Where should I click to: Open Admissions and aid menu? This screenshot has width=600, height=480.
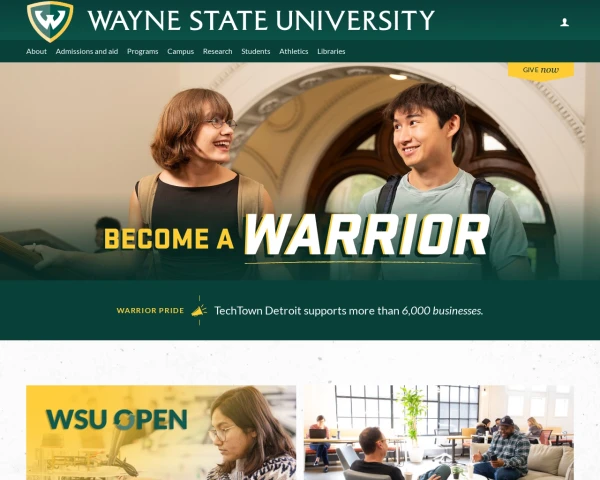point(87,51)
